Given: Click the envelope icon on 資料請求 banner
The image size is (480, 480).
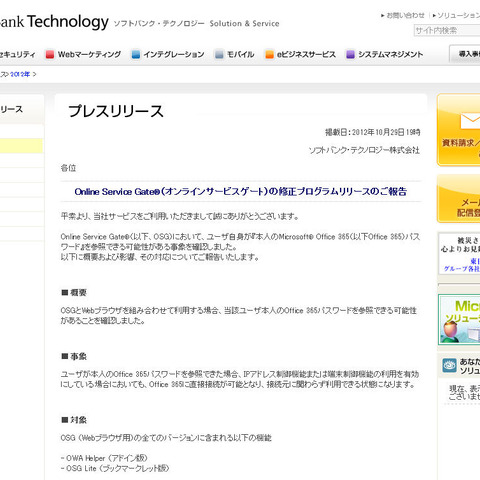Looking at the screenshot, I should pos(470,121).
